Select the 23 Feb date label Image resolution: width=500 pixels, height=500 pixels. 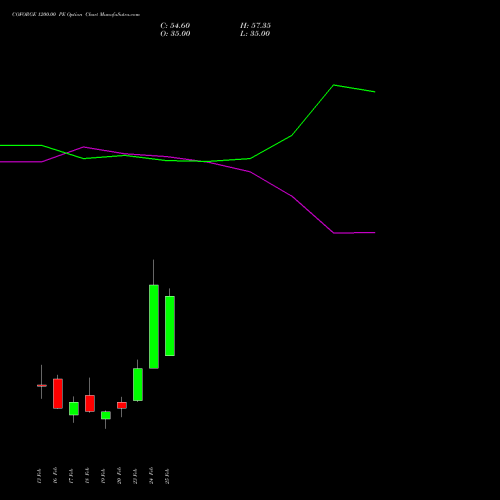tap(135, 476)
